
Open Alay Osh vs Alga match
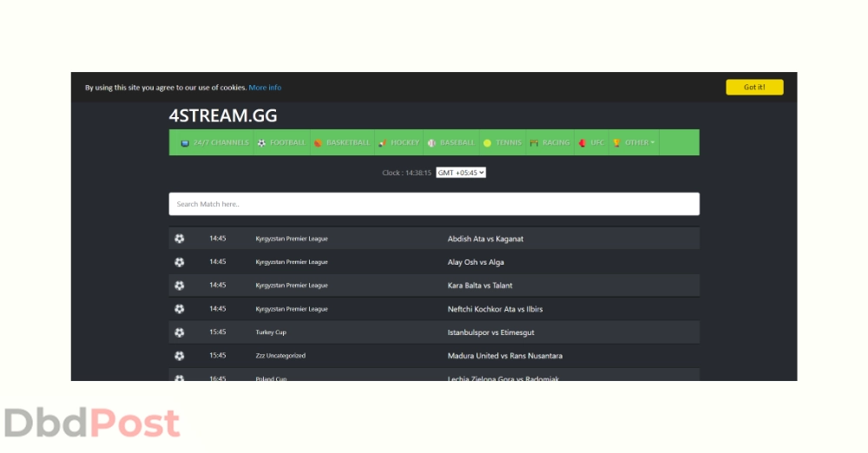pos(476,262)
